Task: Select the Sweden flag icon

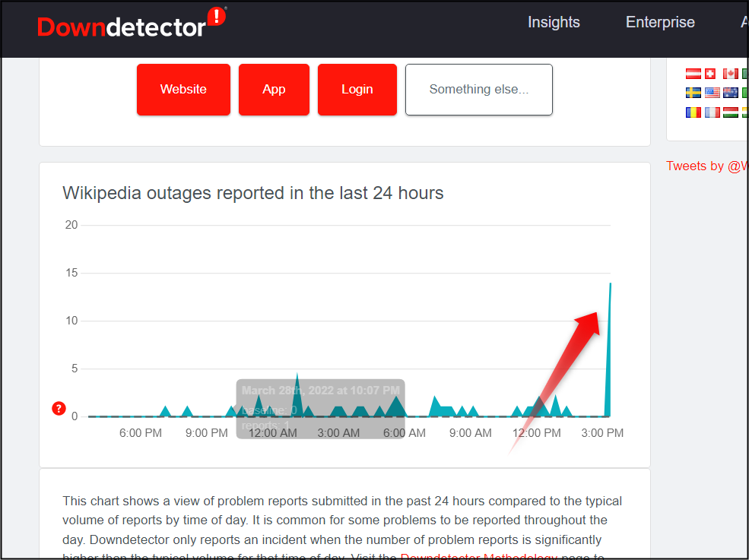Action: click(x=693, y=93)
